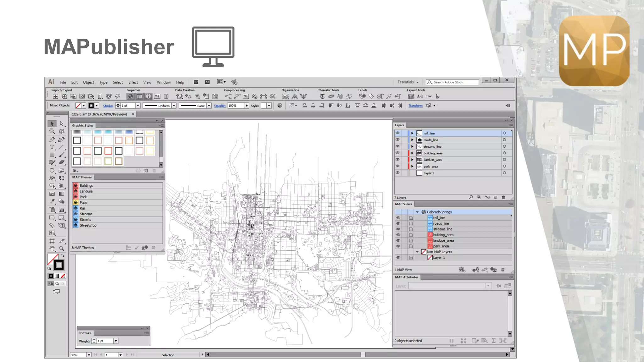Image resolution: width=644 pixels, height=362 pixels.
Task: Open the stroke weight dropdown in control bar
Action: [138, 106]
